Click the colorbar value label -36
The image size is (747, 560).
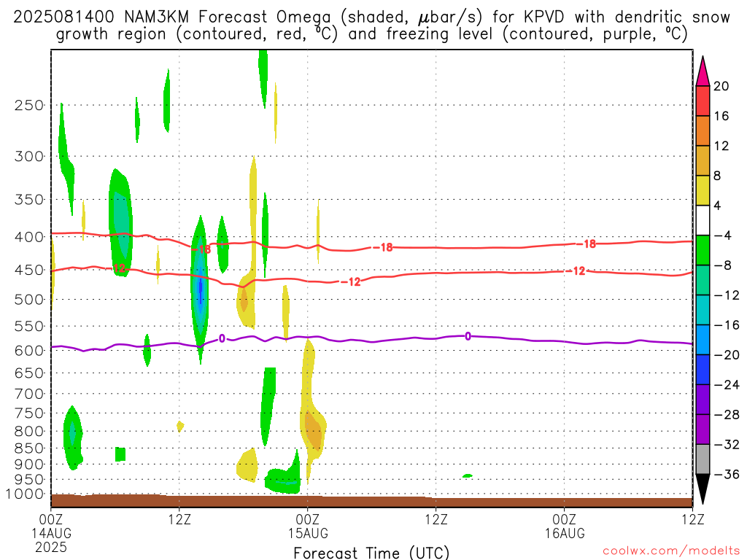pos(727,474)
